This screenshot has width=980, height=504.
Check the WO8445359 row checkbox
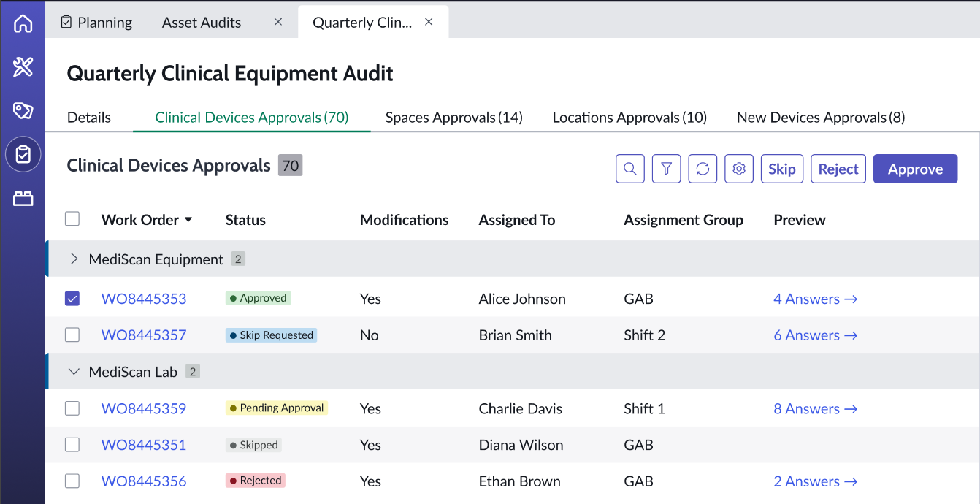pyautogui.click(x=72, y=408)
